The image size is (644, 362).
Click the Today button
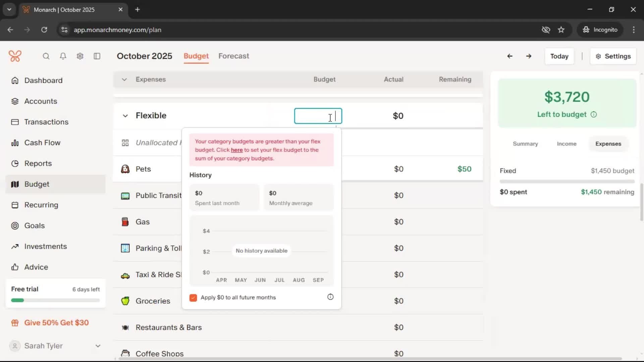[x=559, y=56]
